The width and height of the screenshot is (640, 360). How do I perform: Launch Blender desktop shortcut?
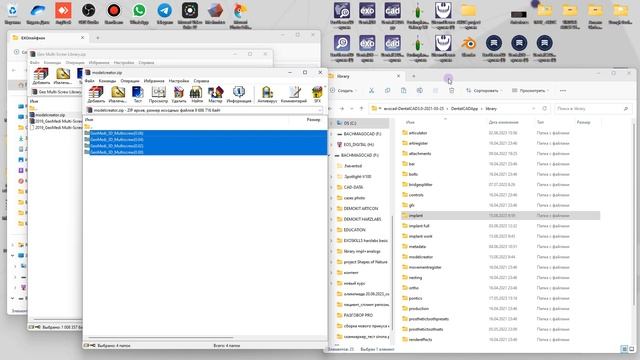[x=469, y=46]
